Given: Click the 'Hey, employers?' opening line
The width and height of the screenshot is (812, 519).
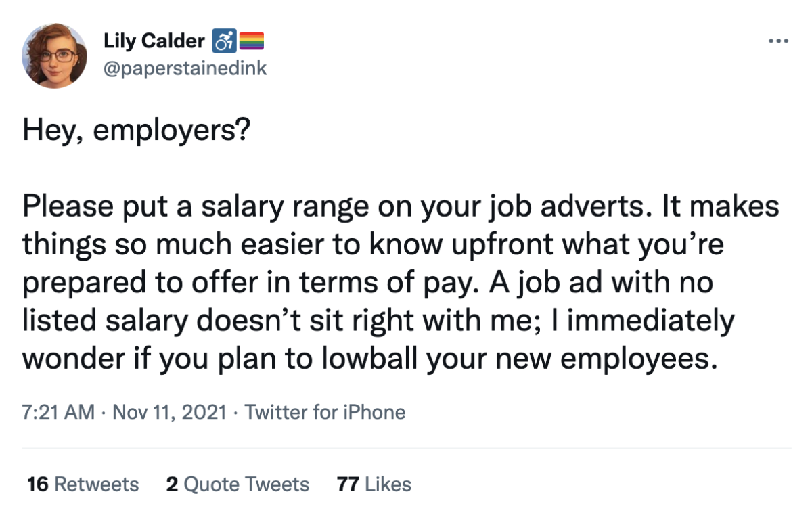Looking at the screenshot, I should [135, 130].
